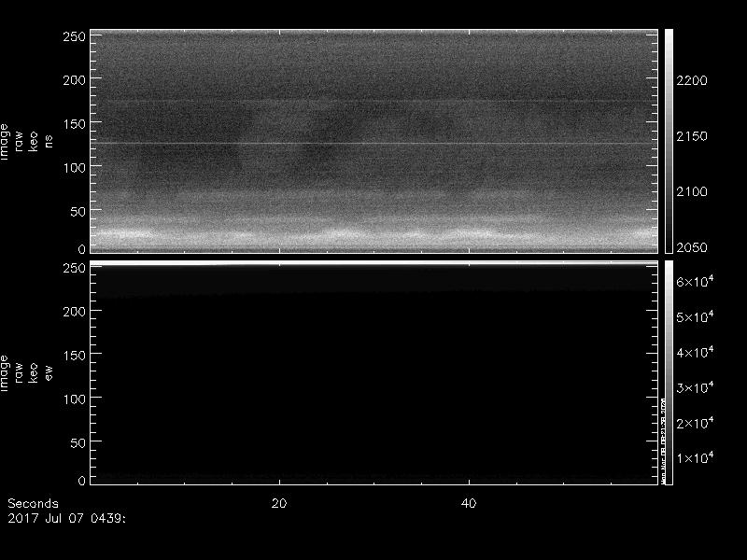This screenshot has height=560, width=747.
Task: Select the "2017 Jul 07 0439:" timestamp
Action: [x=66, y=516]
